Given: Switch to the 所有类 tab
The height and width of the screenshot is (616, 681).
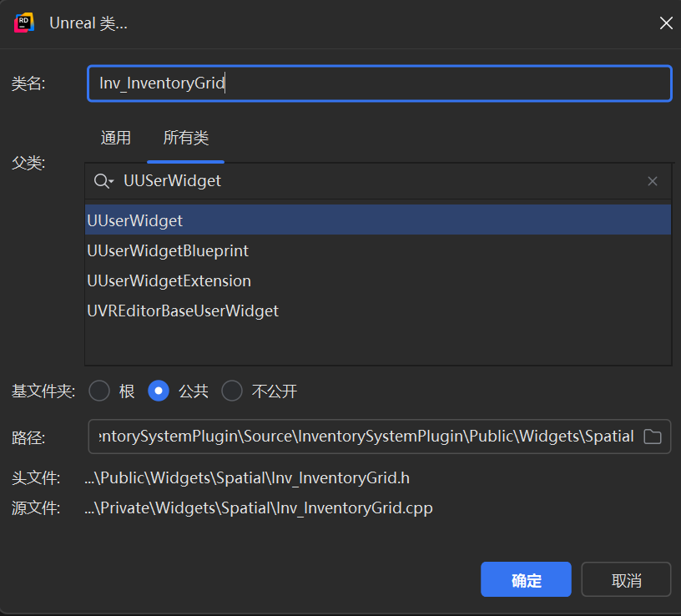Looking at the screenshot, I should [186, 139].
